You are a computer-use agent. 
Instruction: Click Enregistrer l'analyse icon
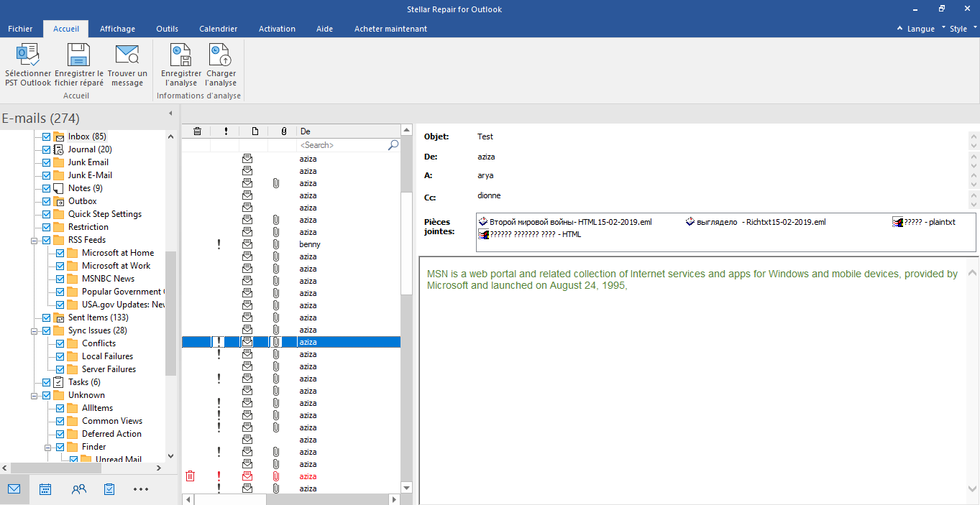click(x=181, y=55)
